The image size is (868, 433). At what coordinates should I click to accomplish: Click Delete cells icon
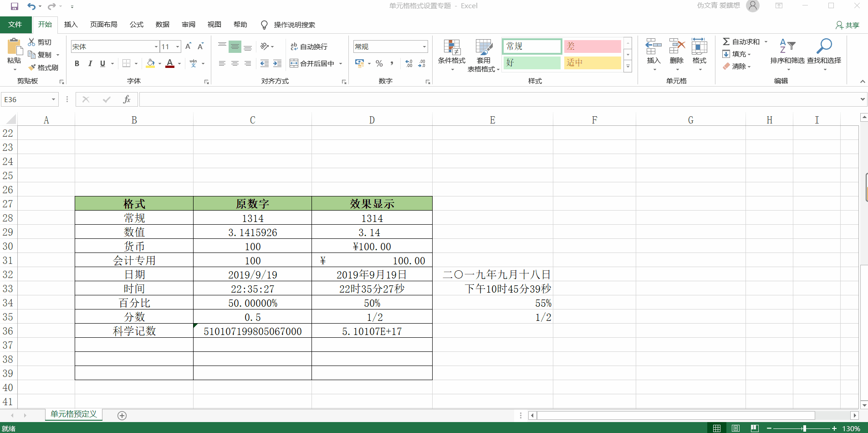pos(677,46)
